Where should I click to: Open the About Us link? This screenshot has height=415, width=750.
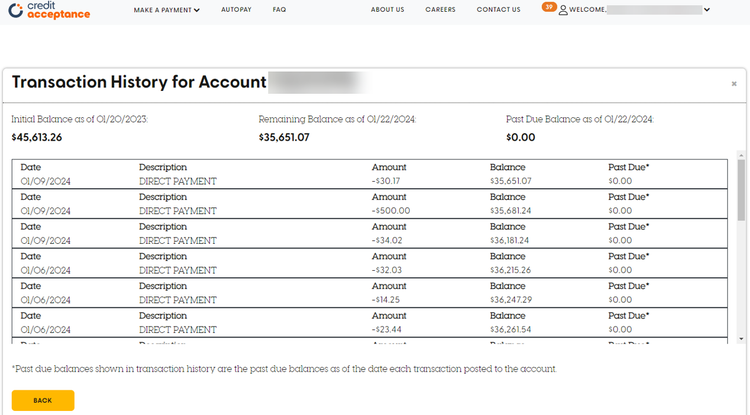pos(387,10)
